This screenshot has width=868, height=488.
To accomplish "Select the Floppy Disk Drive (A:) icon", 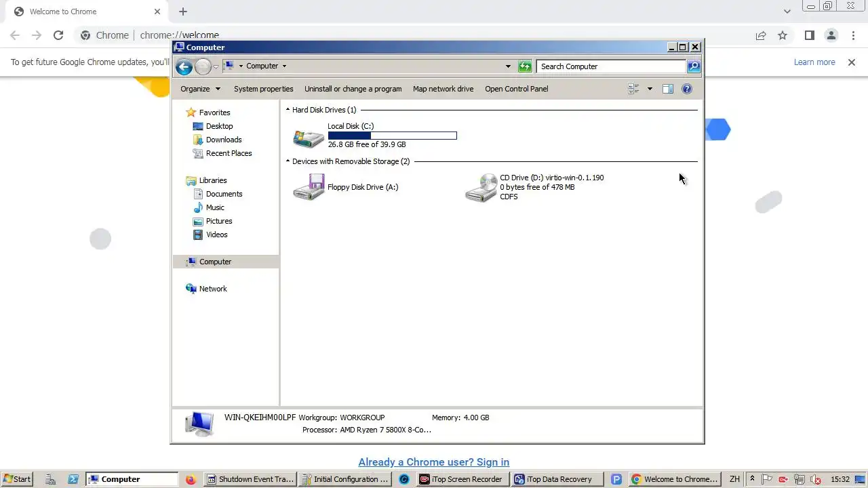I will [309, 187].
